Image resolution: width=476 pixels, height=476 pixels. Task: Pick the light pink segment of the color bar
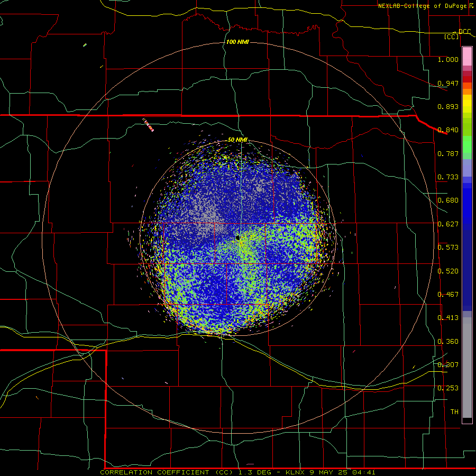[467, 57]
